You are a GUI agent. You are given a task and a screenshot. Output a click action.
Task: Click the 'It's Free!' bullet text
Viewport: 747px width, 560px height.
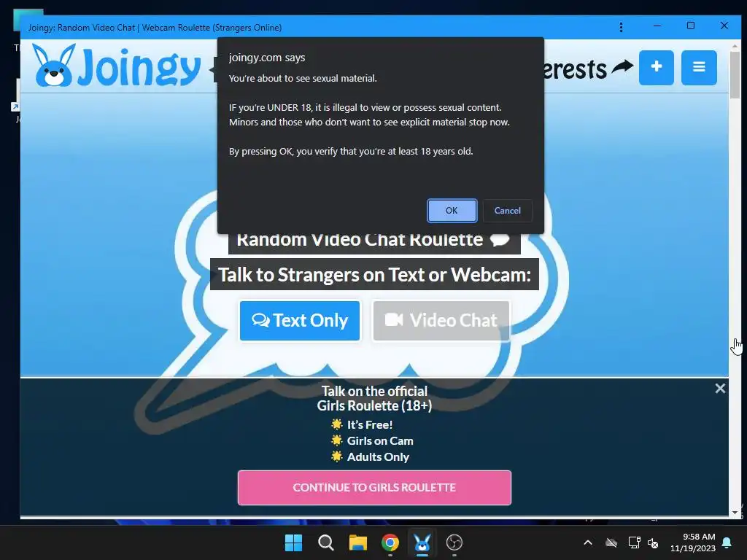[370, 425]
